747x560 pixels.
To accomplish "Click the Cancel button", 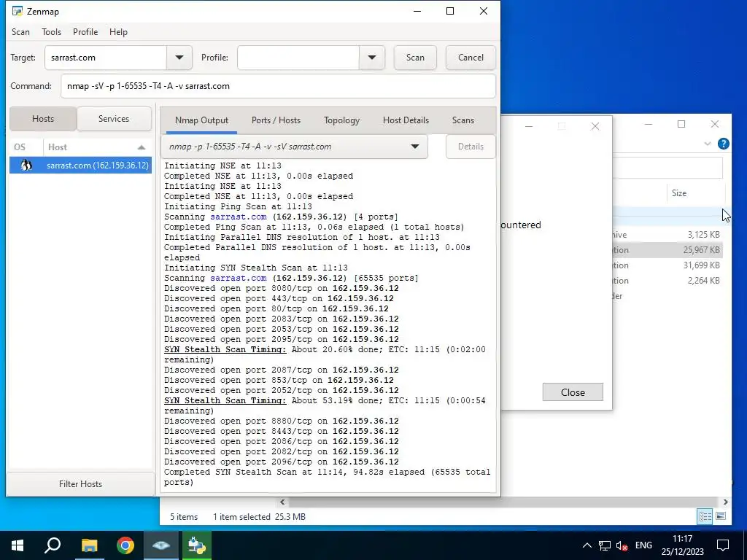I will 471,58.
